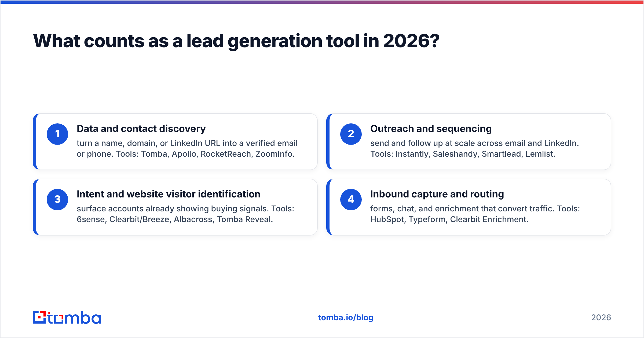
Task: Click the description starting 'turn a name, domain'
Action: 187,149
